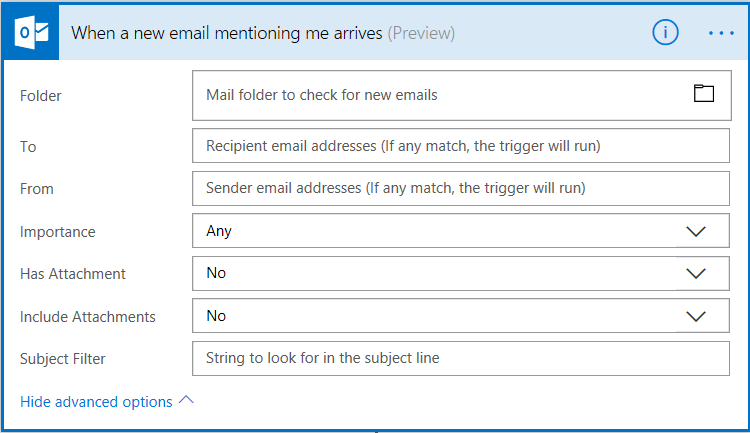Focus the To recipient email addresses field
Image resolution: width=750 pixels, height=433 pixels.
coord(460,146)
